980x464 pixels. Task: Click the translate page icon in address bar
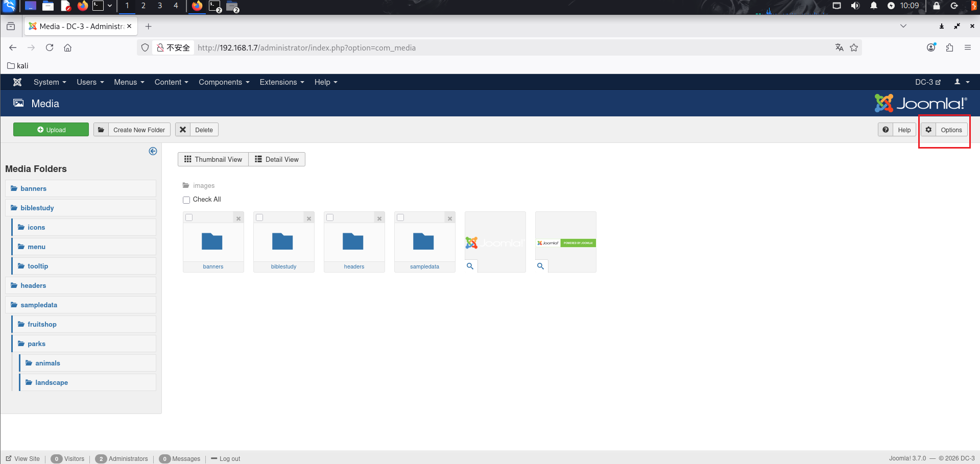click(839, 47)
